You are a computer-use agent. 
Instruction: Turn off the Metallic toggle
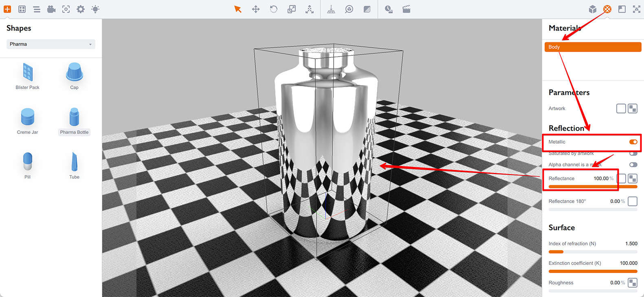(x=633, y=142)
